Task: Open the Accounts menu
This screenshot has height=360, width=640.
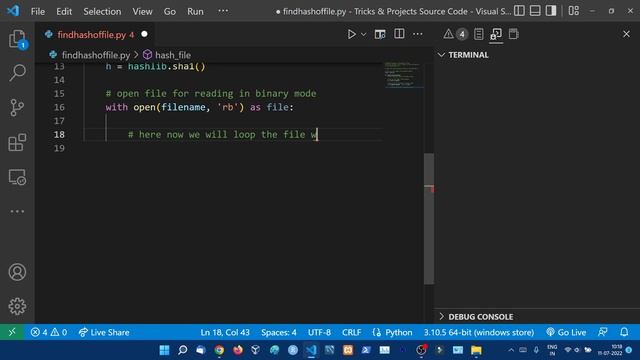Action: click(17, 272)
